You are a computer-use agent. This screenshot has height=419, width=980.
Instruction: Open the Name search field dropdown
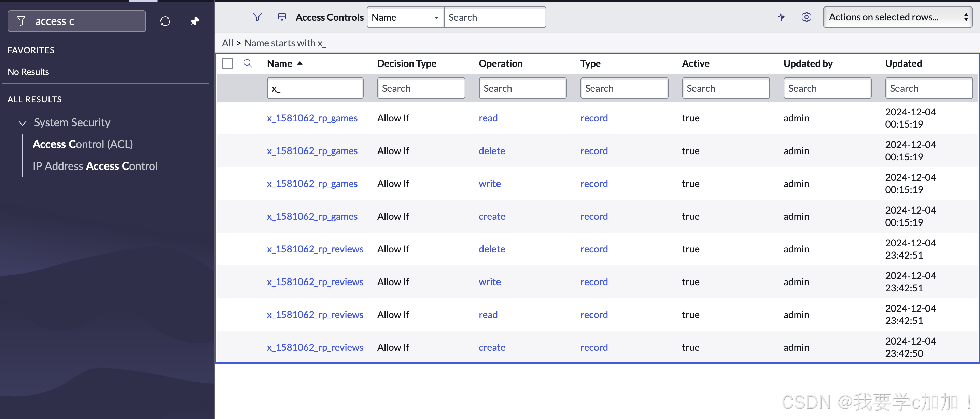tap(405, 17)
